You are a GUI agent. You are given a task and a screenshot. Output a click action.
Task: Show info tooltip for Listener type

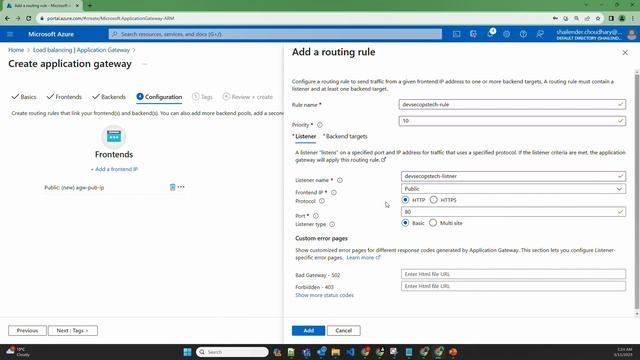coord(332,224)
